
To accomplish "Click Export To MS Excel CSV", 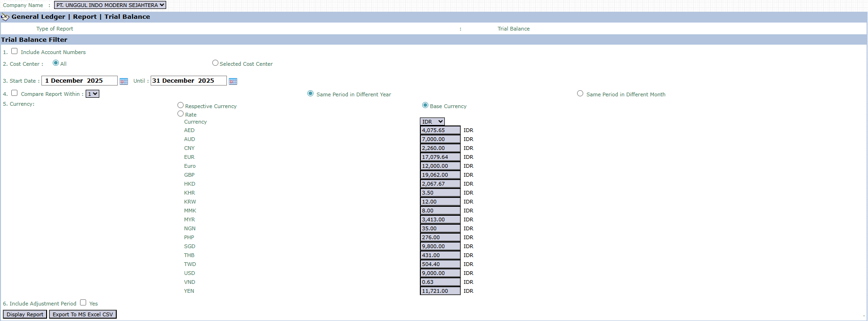I will (83, 314).
